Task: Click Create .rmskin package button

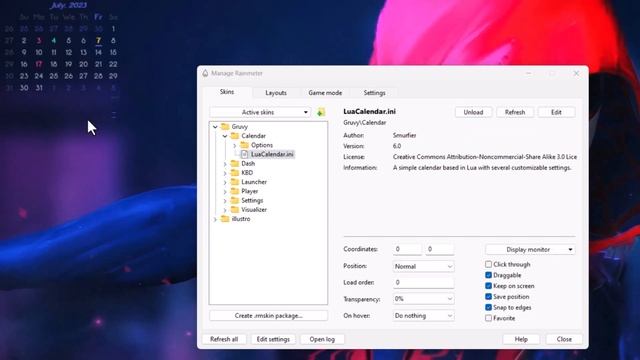Action: pyautogui.click(x=269, y=316)
